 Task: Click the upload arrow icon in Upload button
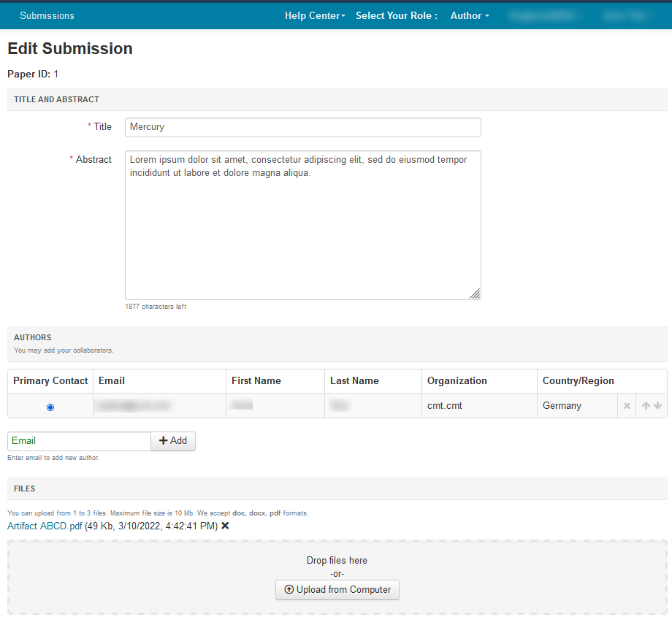pos(289,590)
